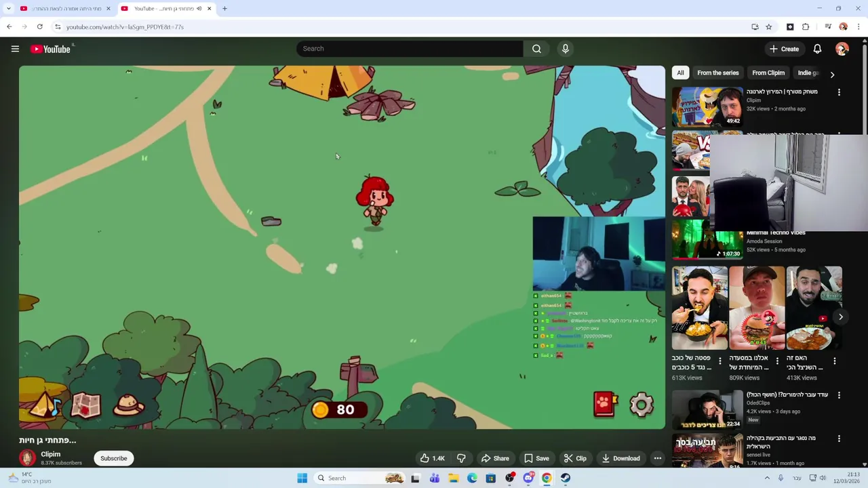Show hidden system tray icons chevron
868x488 pixels.
[767, 478]
